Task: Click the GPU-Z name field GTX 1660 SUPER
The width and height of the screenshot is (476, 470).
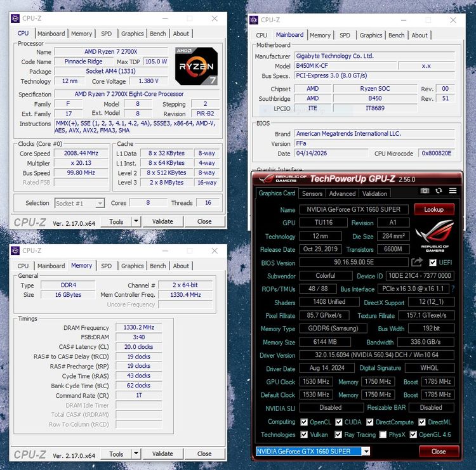Action: pyautogui.click(x=354, y=209)
